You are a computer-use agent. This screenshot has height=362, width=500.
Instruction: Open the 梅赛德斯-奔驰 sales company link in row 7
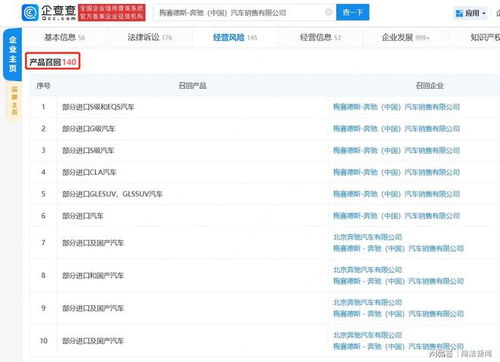pyautogui.click(x=398, y=248)
